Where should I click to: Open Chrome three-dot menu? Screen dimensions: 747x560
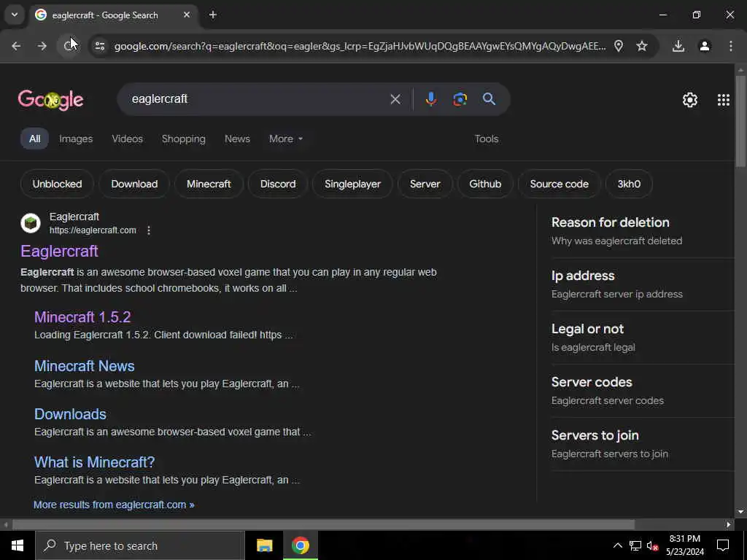(731, 46)
